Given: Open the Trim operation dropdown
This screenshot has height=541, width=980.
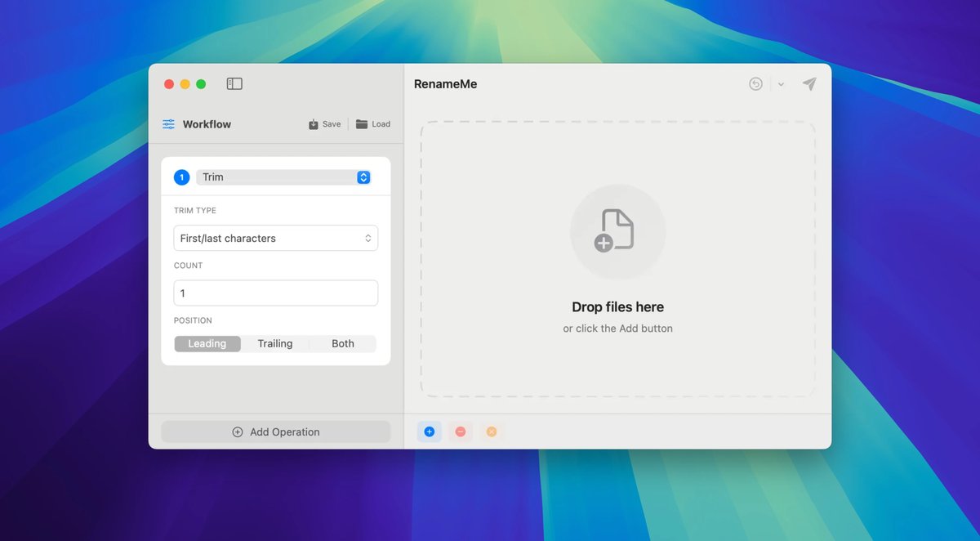Looking at the screenshot, I should (283, 177).
